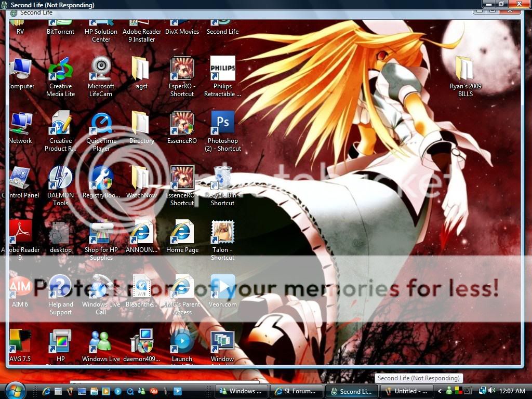Image resolution: width=532 pixels, height=399 pixels.
Task: Select the RegistryBoo... shortcut icon
Action: click(101, 183)
